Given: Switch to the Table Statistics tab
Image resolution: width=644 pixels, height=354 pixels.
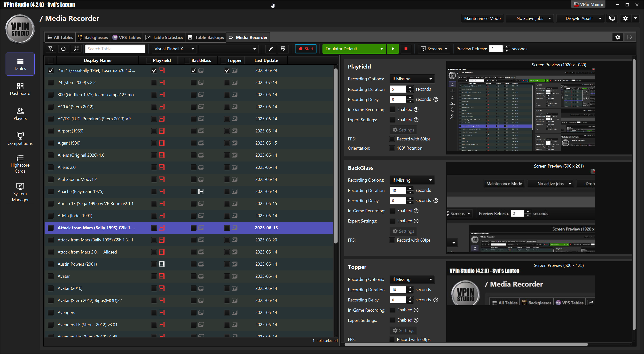Looking at the screenshot, I should click(164, 37).
